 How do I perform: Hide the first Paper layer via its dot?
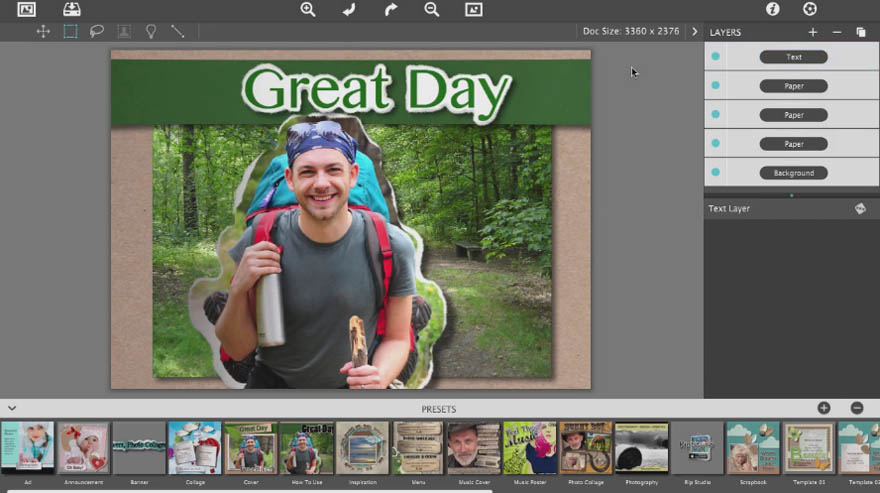715,86
